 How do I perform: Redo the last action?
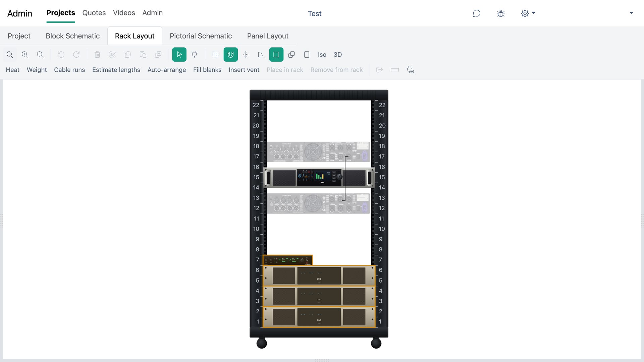click(76, 55)
